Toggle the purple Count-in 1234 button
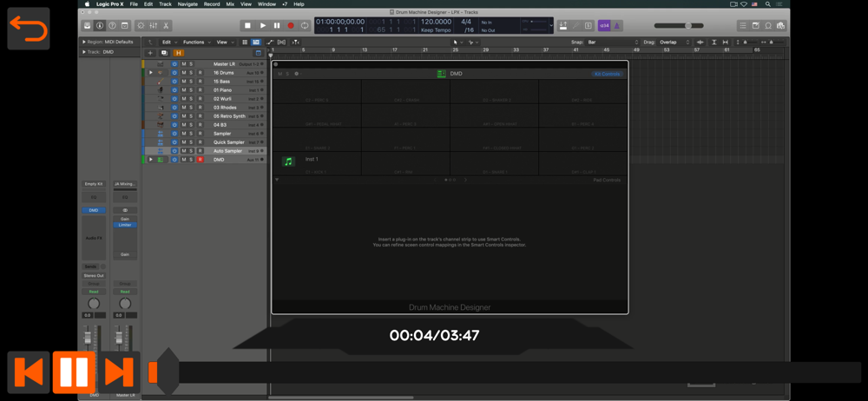The height and width of the screenshot is (401, 868). (604, 25)
